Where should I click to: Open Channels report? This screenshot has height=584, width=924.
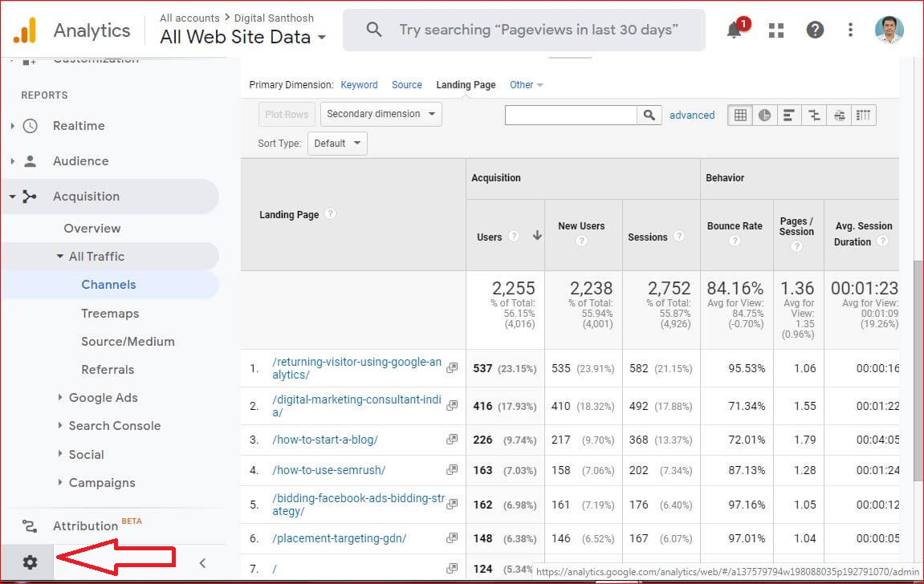click(108, 284)
